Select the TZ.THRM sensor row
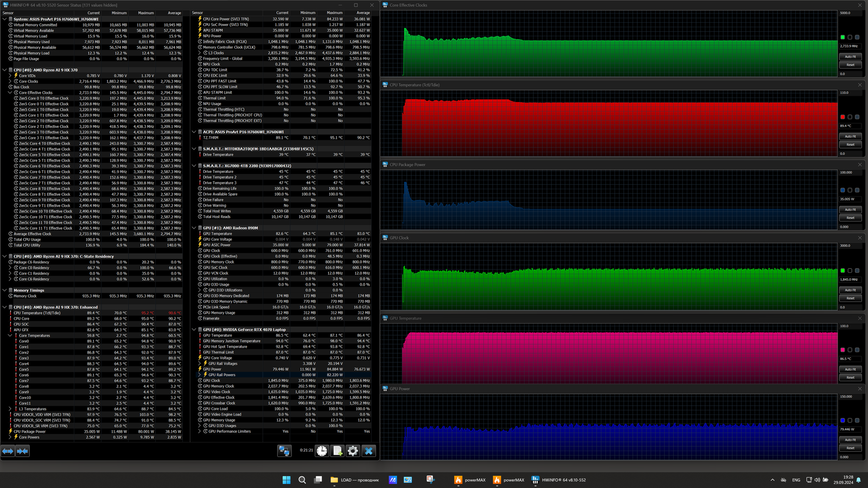This screenshot has height=488, width=868. 285,138
